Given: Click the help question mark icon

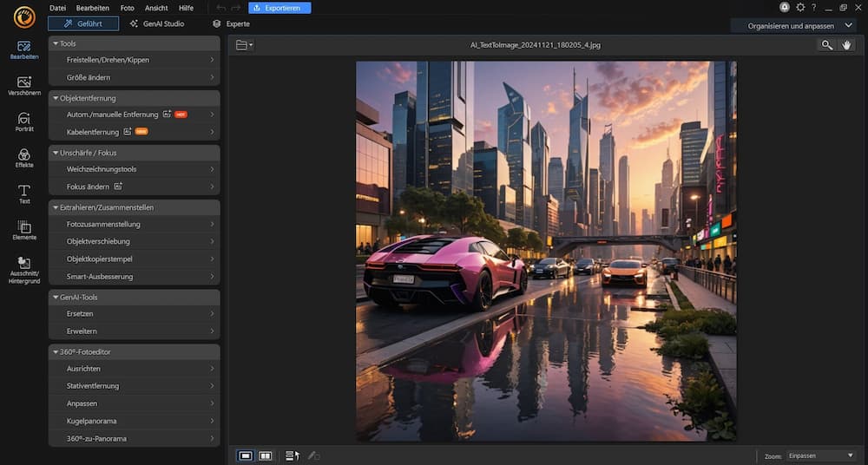Looking at the screenshot, I should [x=814, y=7].
